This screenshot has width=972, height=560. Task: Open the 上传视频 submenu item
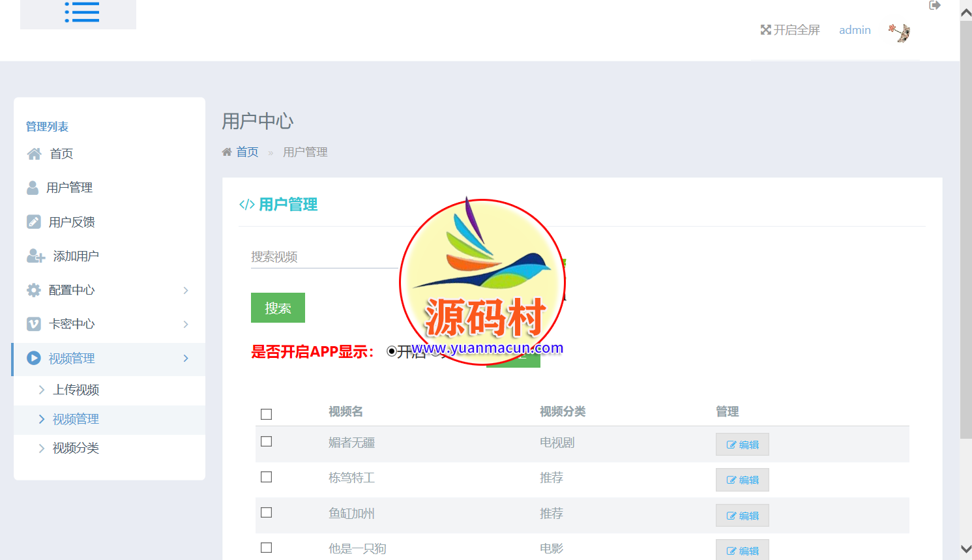(x=76, y=390)
